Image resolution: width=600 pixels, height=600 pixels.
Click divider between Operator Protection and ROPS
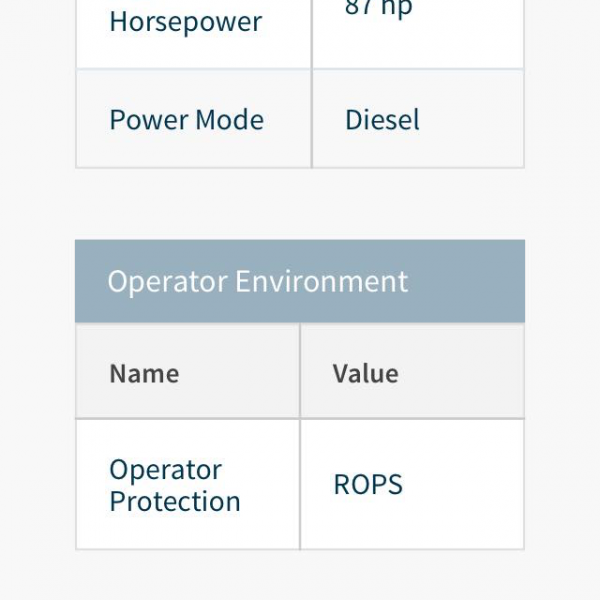tap(300, 484)
